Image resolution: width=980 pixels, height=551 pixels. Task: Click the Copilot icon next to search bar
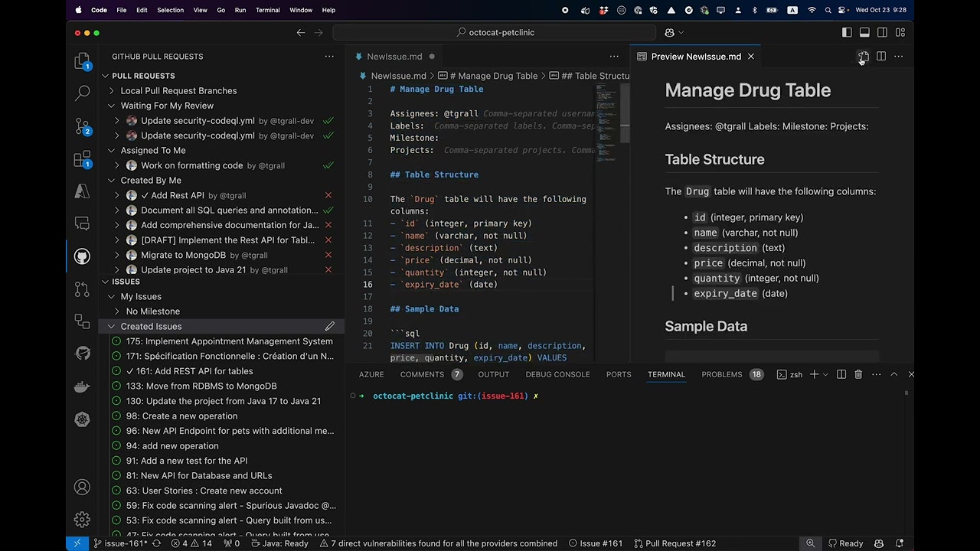pos(669,32)
